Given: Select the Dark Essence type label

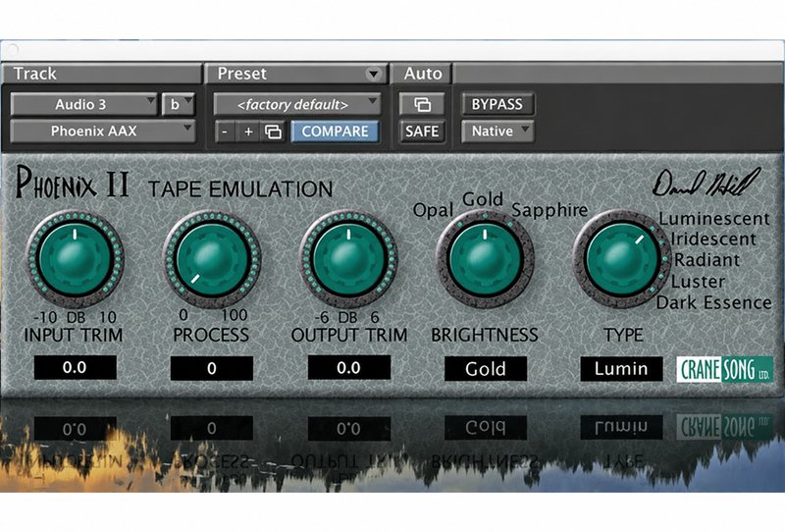Looking at the screenshot, I should [x=714, y=302].
